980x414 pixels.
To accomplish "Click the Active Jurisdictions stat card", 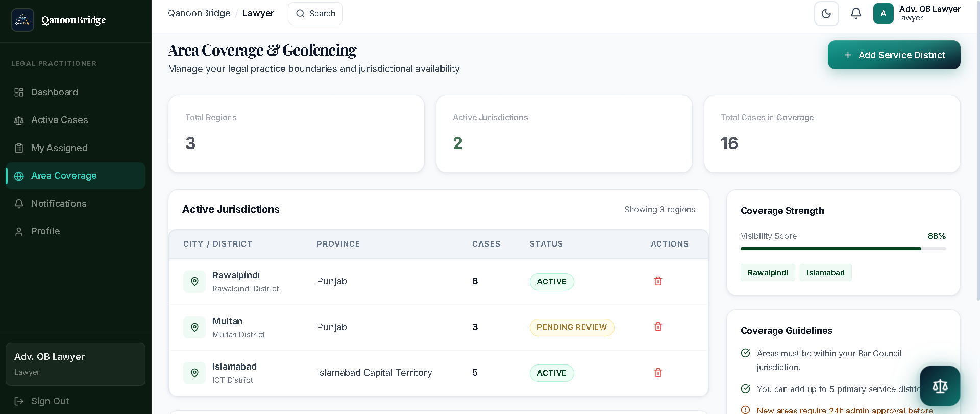I will pyautogui.click(x=564, y=134).
